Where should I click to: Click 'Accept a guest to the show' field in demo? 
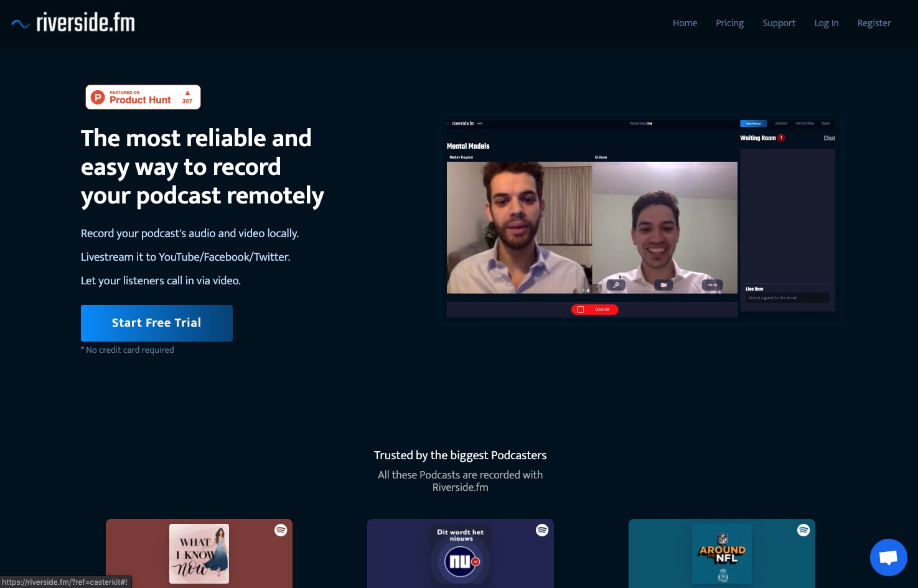pos(787,298)
